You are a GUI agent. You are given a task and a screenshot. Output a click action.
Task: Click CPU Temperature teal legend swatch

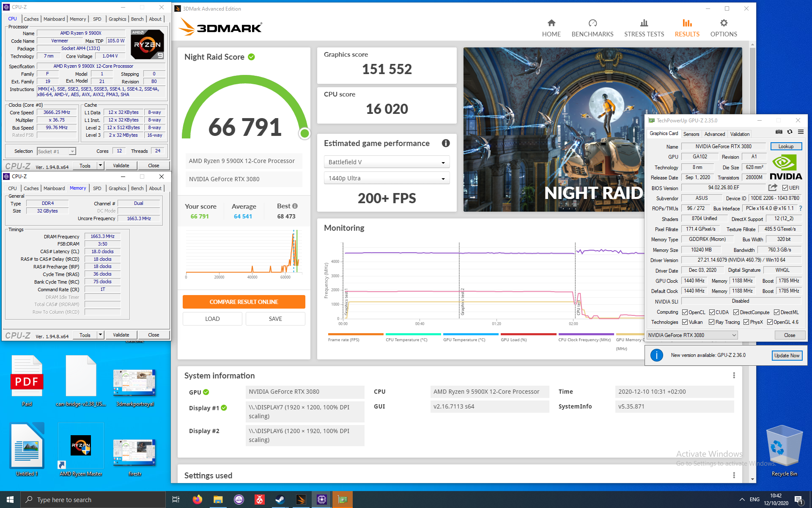(x=413, y=334)
